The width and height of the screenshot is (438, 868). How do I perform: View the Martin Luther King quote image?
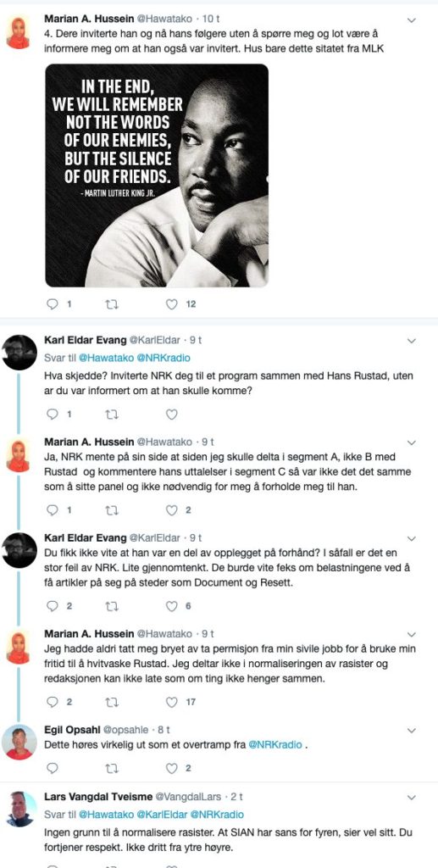(157, 175)
